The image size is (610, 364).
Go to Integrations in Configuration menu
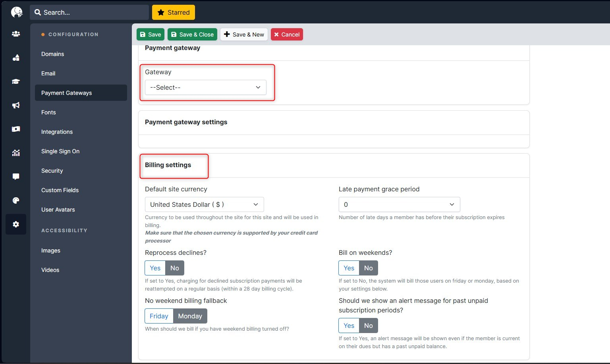click(x=57, y=132)
